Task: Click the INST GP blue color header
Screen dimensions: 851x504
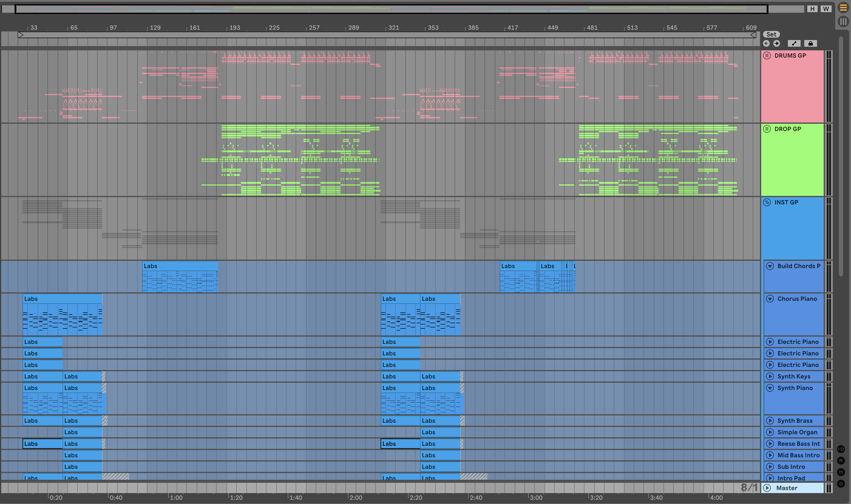Action: [x=792, y=231]
